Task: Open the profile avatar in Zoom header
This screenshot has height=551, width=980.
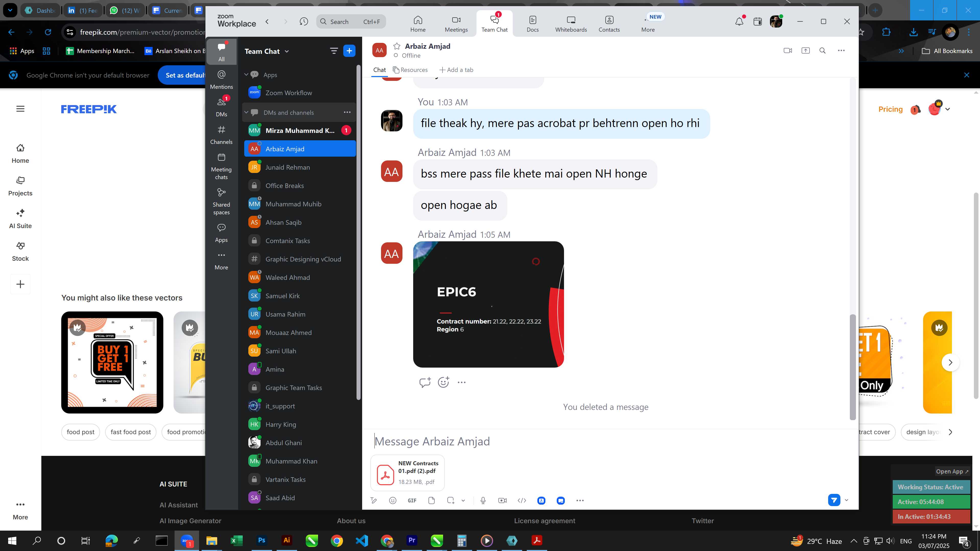Action: pyautogui.click(x=776, y=21)
